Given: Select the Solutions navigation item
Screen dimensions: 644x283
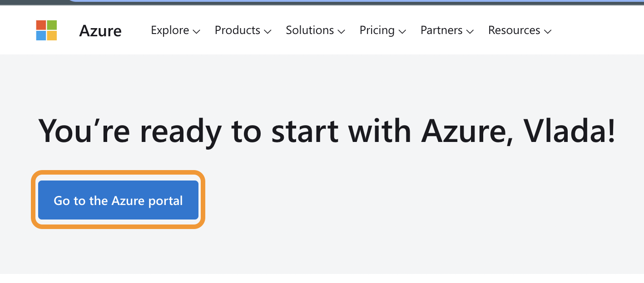Looking at the screenshot, I should (x=310, y=30).
